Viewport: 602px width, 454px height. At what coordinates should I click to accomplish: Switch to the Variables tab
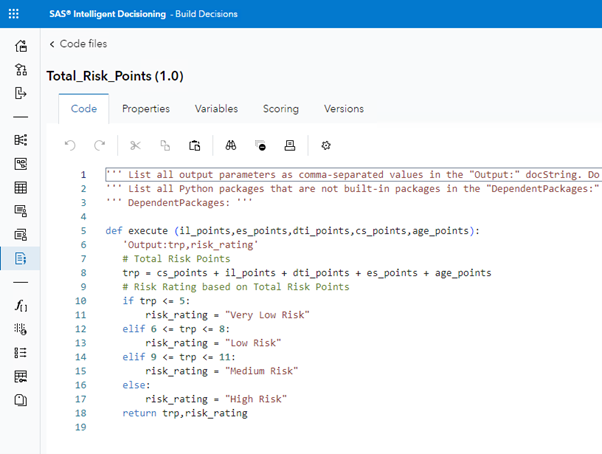(x=216, y=108)
